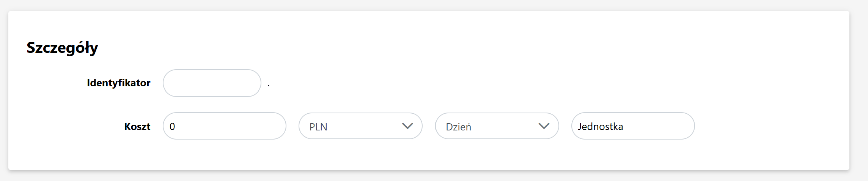Click the Jednostka placeholder text
The image size is (868, 181).
600,127
